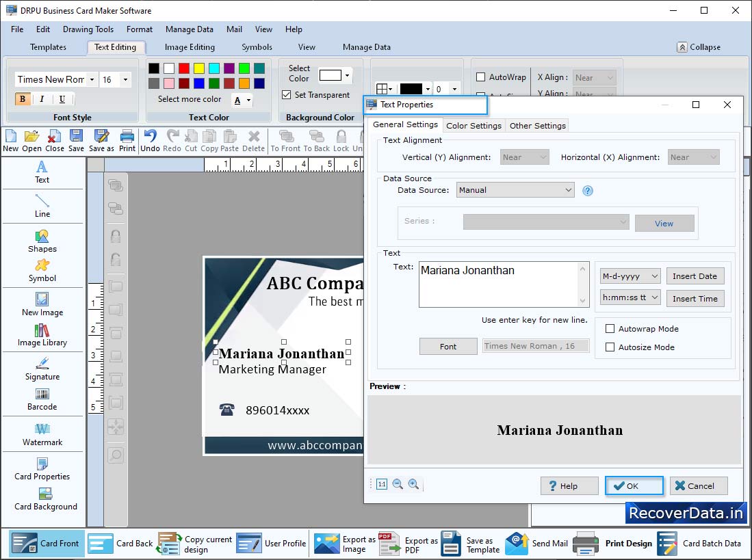Open the Image Editing ribbon tab
Image resolution: width=752 pixels, height=560 pixels.
click(x=190, y=47)
